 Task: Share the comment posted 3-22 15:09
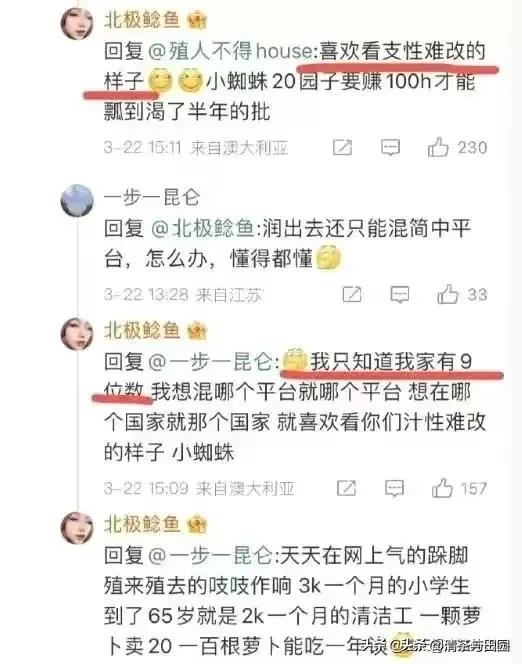pyautogui.click(x=347, y=488)
